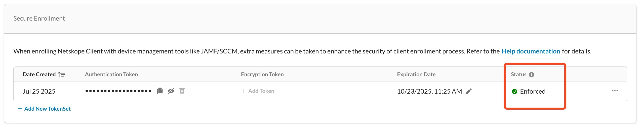644x133 pixels.
Task: Select the masked authentication token field
Action: [118, 91]
